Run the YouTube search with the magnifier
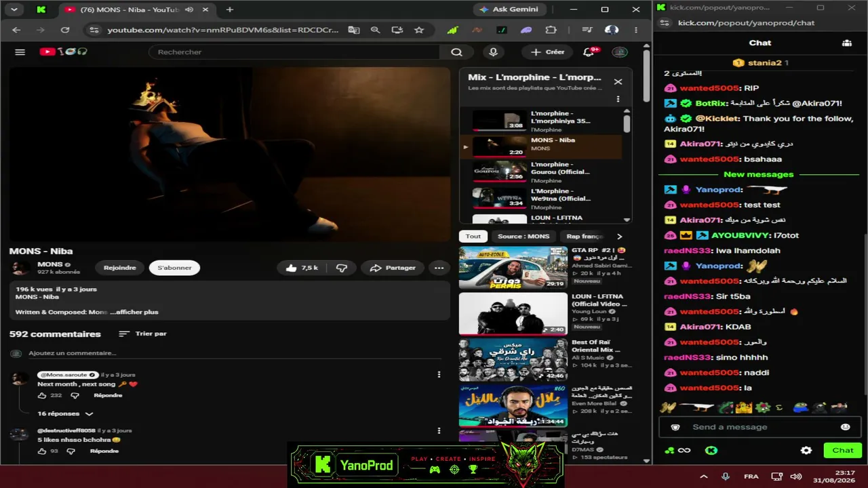 456,52
